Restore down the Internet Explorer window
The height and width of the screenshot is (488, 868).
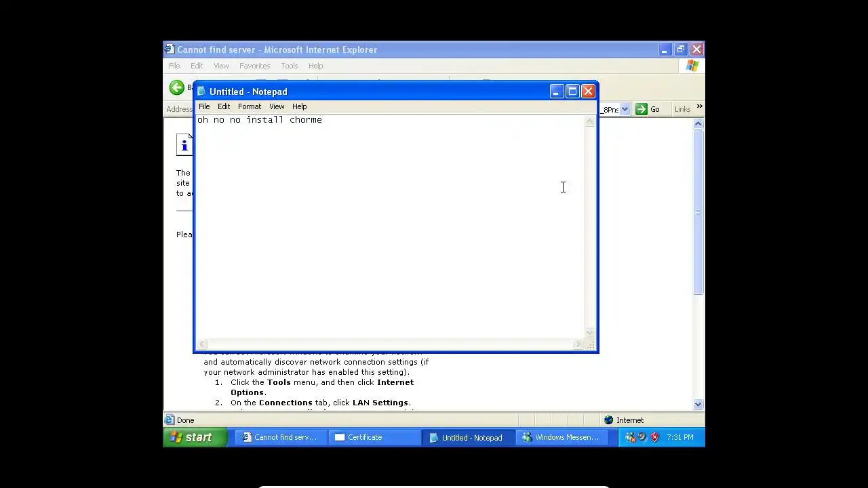[x=681, y=49]
